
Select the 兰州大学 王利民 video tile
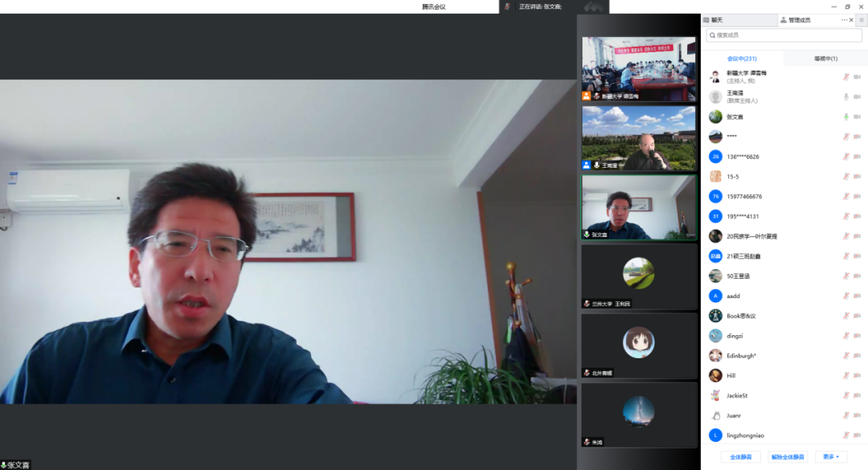coord(639,276)
